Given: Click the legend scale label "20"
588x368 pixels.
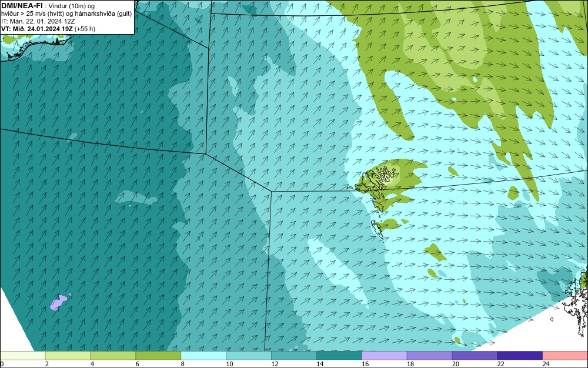Looking at the screenshot, I should 456,364.
